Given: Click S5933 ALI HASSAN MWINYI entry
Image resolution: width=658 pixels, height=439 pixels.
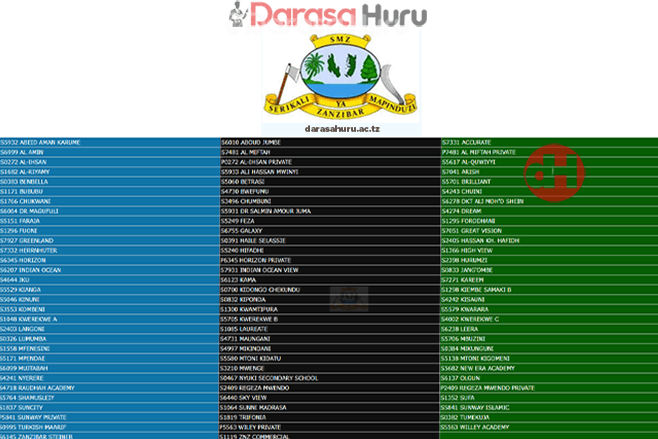Looking at the screenshot, I should click(260, 172).
